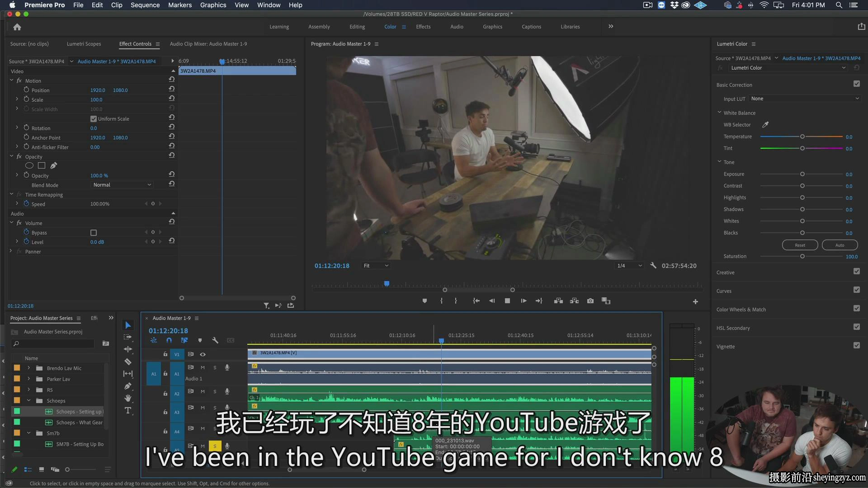Click the Lift button

558,301
